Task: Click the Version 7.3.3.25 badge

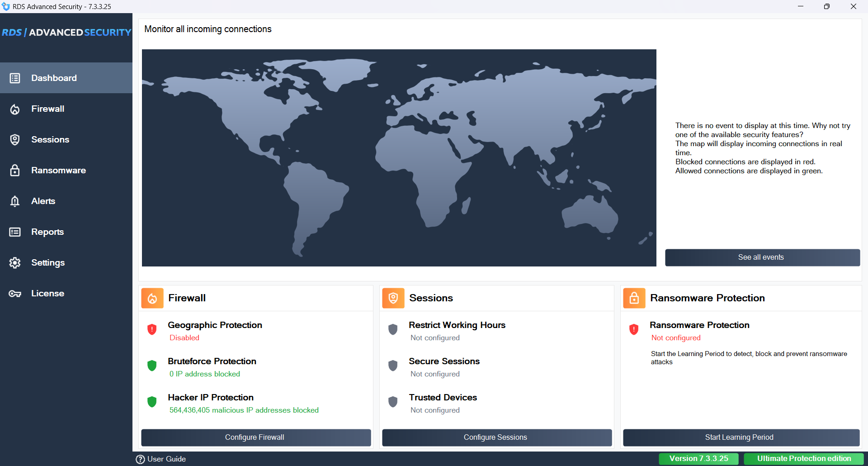Action: (x=698, y=459)
